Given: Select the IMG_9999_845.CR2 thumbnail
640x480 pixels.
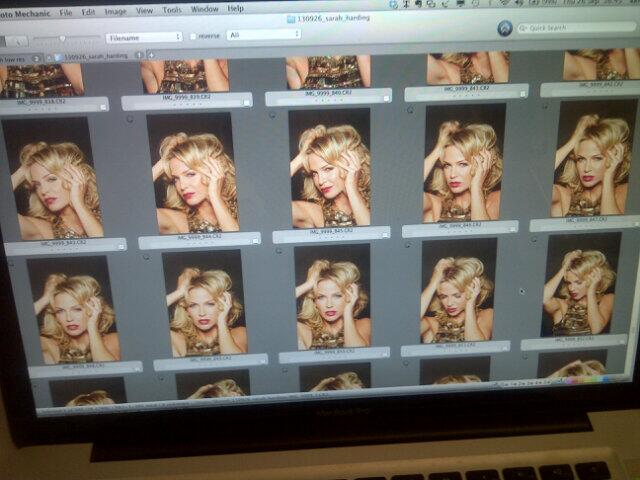Looking at the screenshot, I should 330,168.
